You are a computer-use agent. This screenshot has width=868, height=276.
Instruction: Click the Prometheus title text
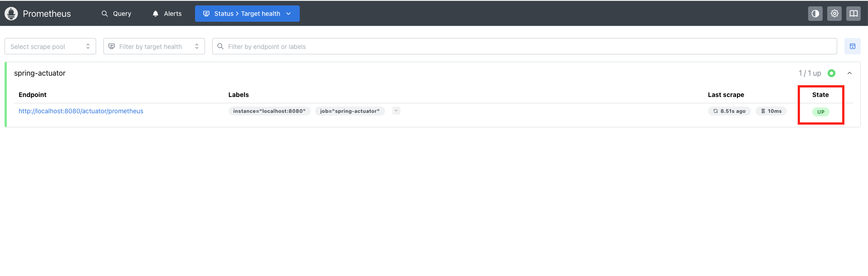click(x=47, y=14)
